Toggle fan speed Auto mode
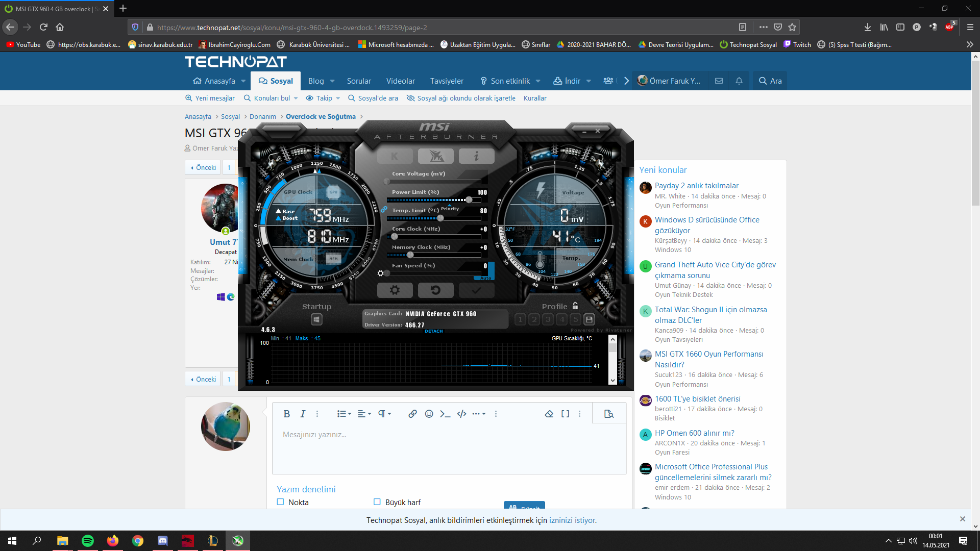Image resolution: width=980 pixels, height=551 pixels. click(485, 278)
